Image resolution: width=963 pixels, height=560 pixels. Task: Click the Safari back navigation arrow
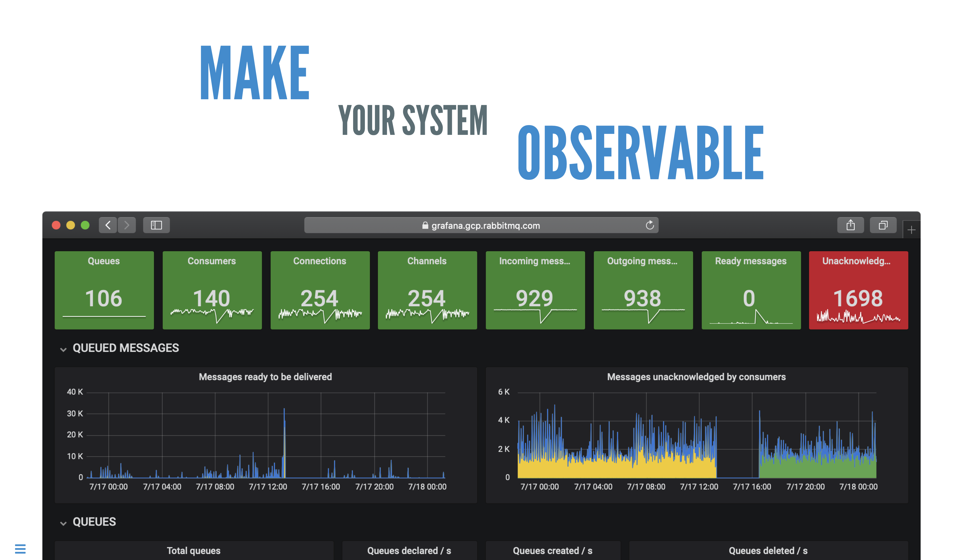[x=108, y=225]
